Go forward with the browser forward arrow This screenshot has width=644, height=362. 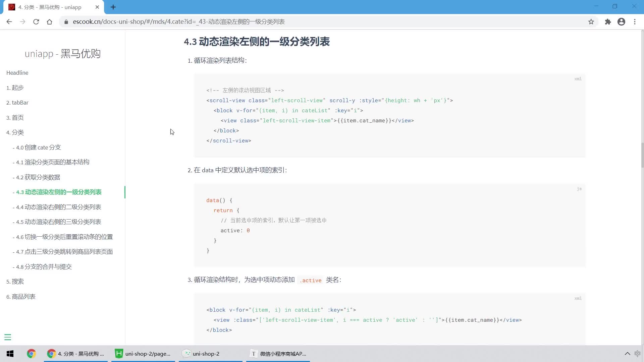point(22,22)
